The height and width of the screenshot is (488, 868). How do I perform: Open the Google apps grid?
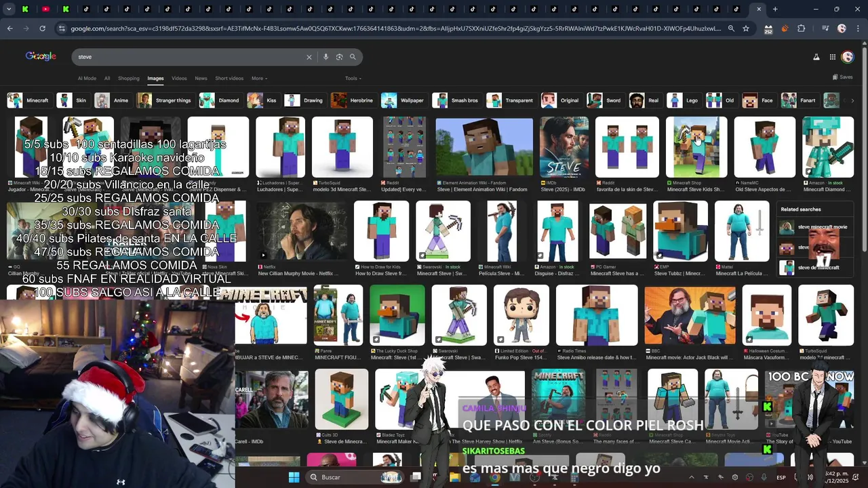(x=833, y=57)
